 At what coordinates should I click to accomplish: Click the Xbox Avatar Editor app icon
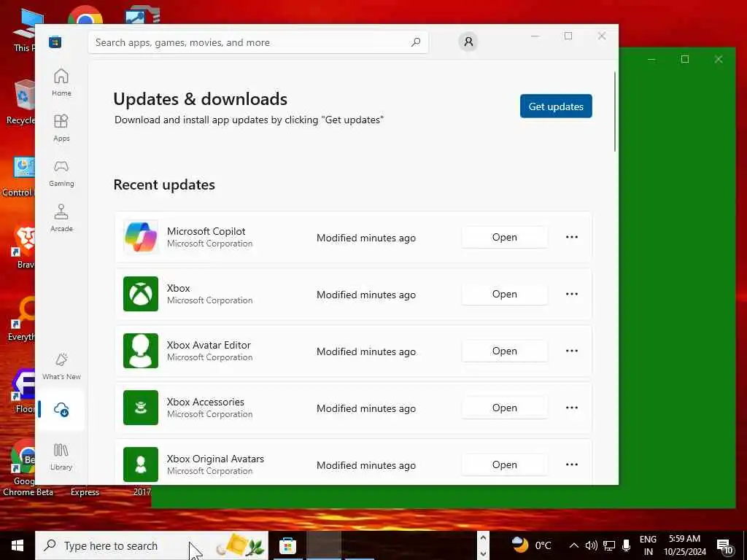[x=141, y=351]
